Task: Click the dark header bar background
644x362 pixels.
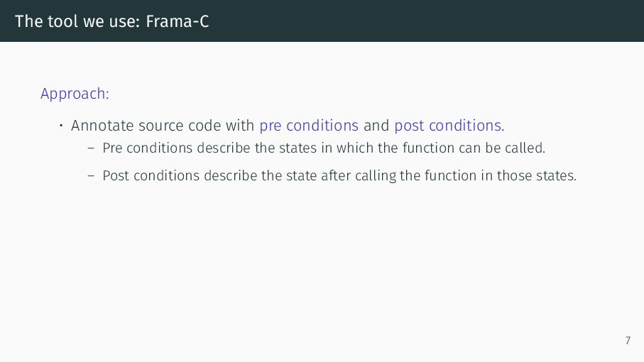Action: (410, 21)
